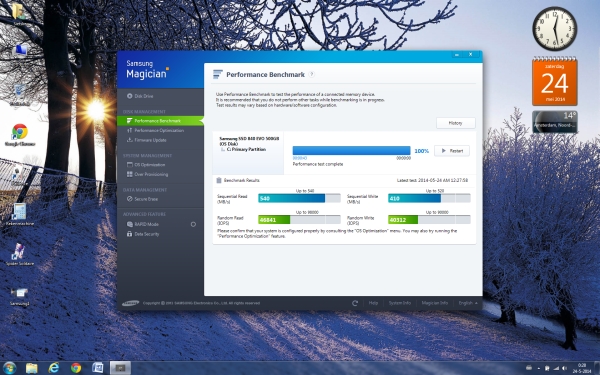Click the benchmark progress bar

pyautogui.click(x=351, y=150)
